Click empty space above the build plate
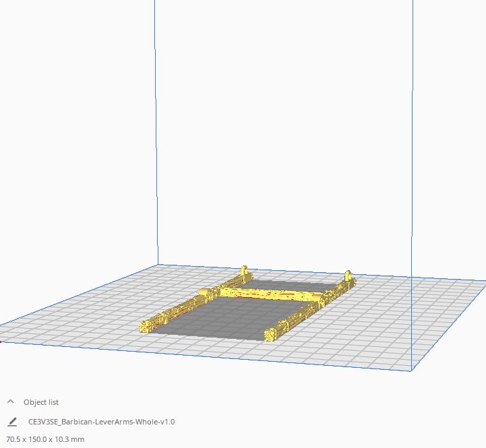Viewport: 486px width, 448px height. (x=283, y=135)
